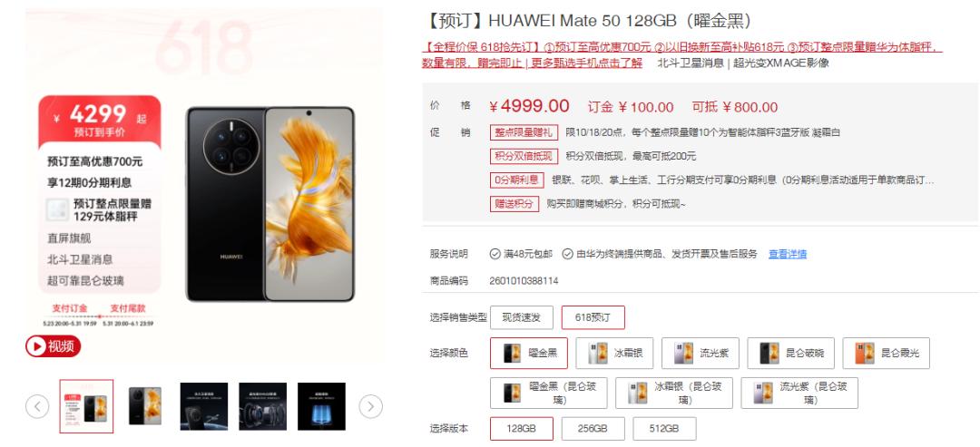Open the blue battery thumbnail image
Screen dimensions: 980x447
(321, 406)
